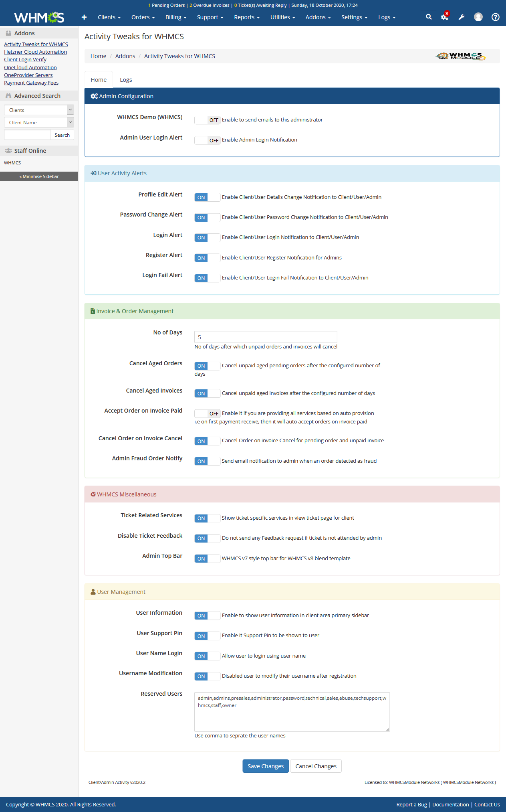Open the Utilities dropdown menu

(x=282, y=17)
